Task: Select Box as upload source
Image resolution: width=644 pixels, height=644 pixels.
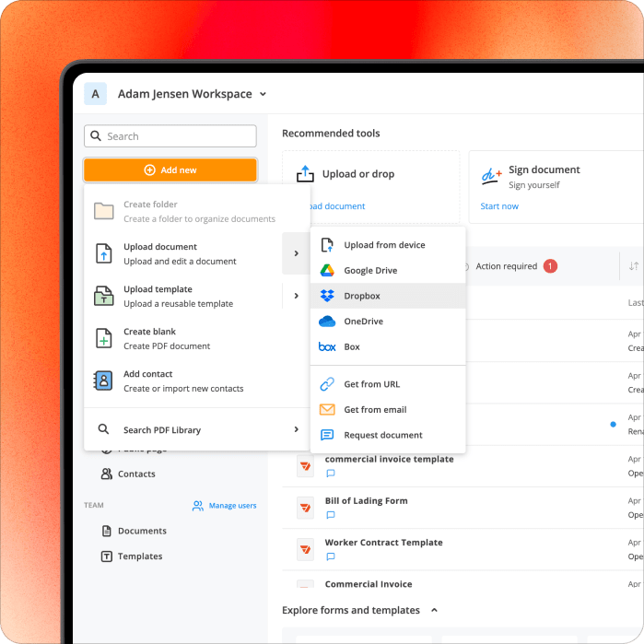Action: coord(388,346)
